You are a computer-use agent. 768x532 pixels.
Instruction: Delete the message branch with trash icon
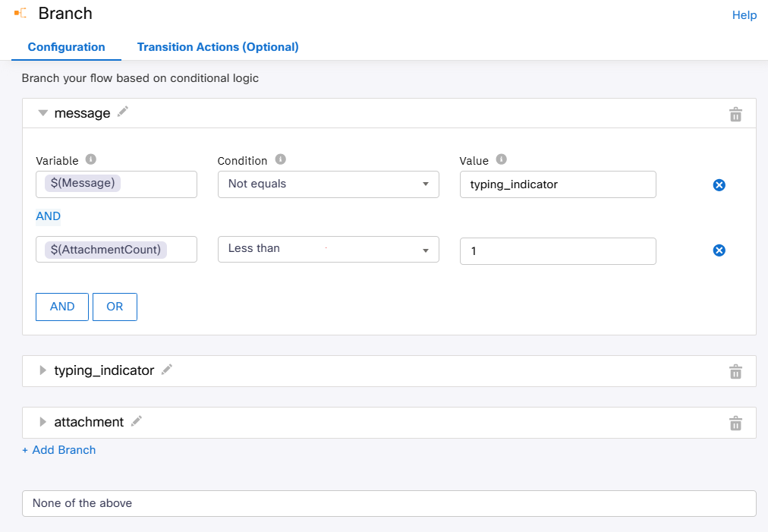tap(735, 115)
